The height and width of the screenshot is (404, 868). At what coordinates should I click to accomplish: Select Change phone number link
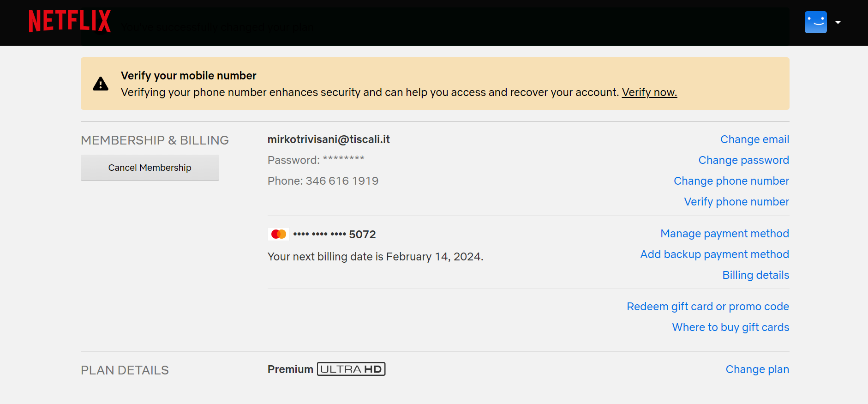pos(731,181)
